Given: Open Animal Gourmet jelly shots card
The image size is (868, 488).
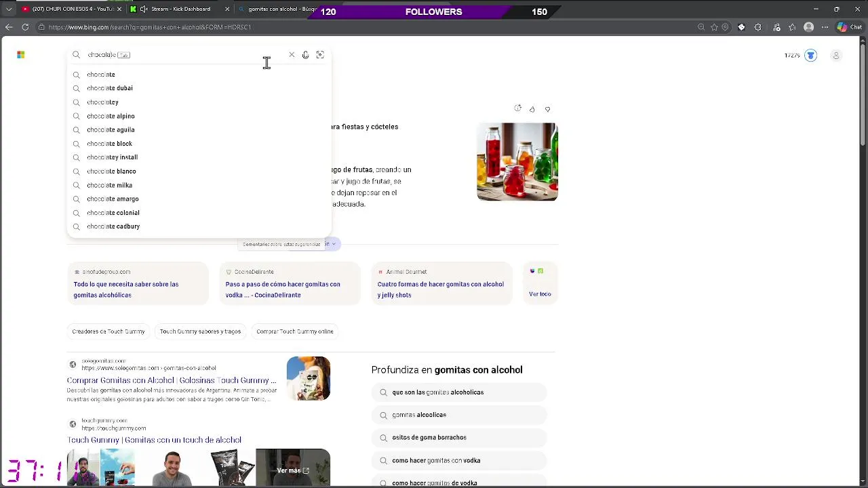Looking at the screenshot, I should pos(441,284).
